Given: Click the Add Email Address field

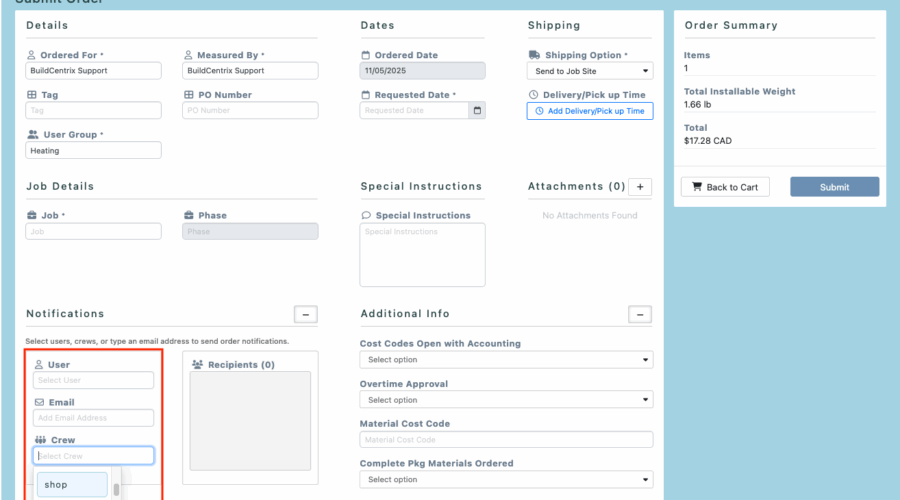Looking at the screenshot, I should 93,418.
